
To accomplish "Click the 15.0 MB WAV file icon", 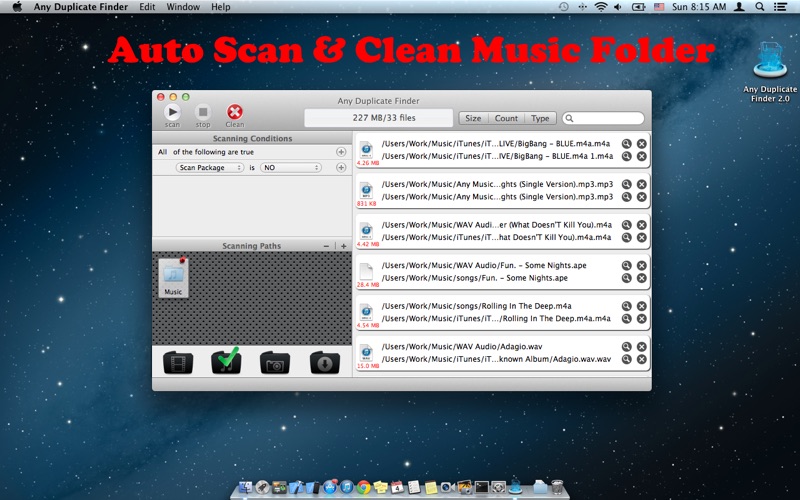I will 366,353.
